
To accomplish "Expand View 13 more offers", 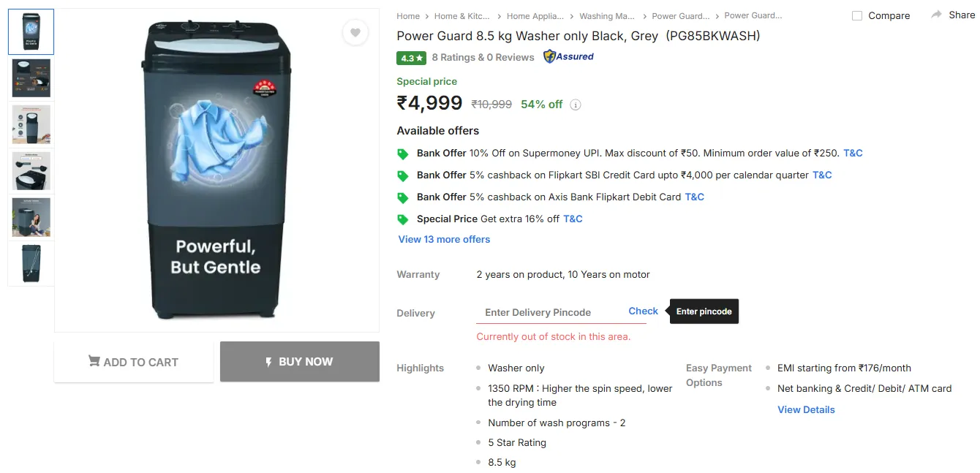I will click(x=444, y=239).
